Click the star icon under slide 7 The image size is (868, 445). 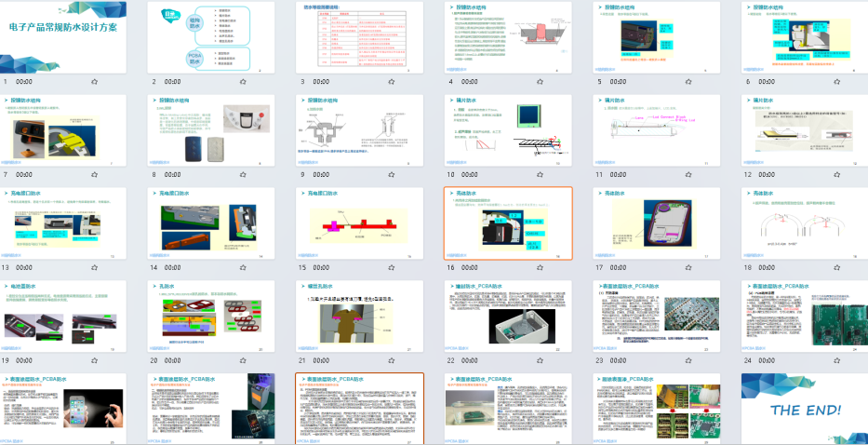(x=95, y=175)
